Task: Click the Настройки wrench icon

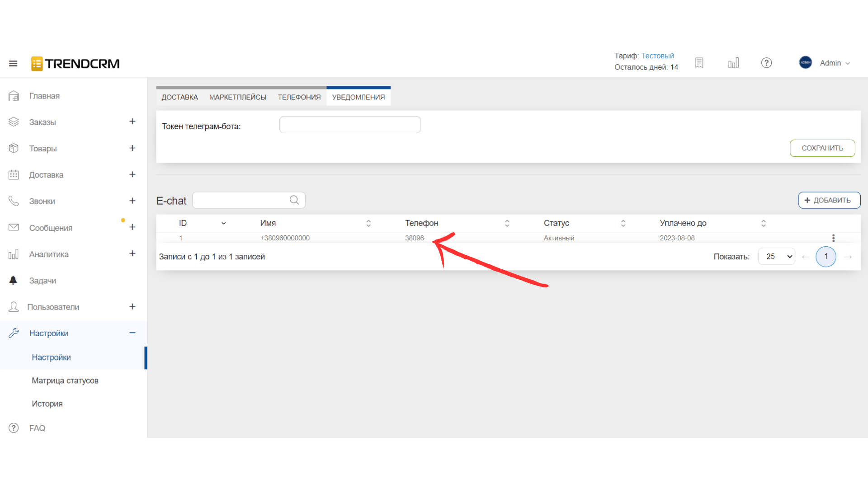Action: coord(14,333)
